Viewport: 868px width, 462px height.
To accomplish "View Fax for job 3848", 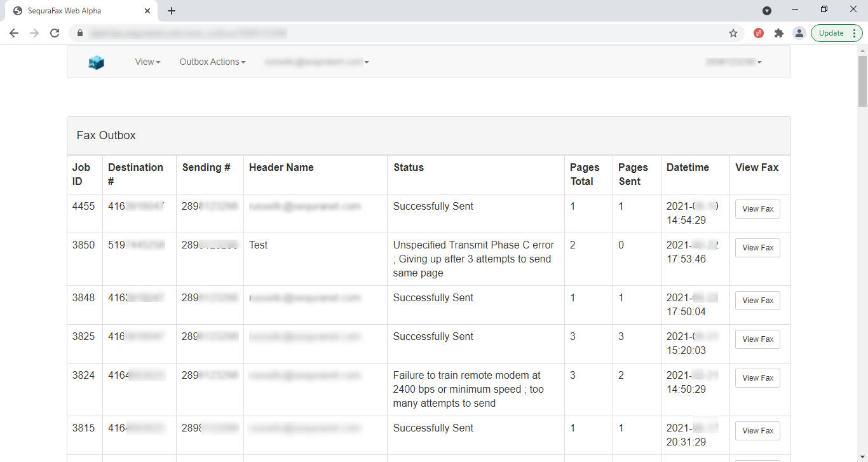I will (757, 301).
